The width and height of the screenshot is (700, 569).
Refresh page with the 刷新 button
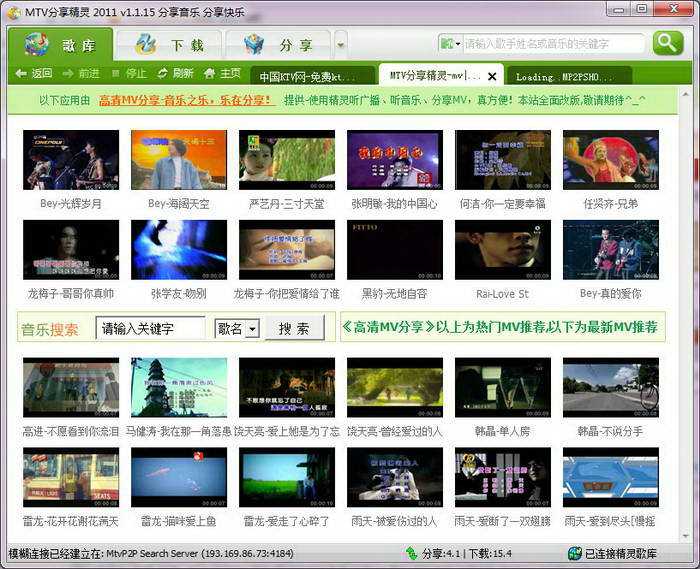[175, 73]
